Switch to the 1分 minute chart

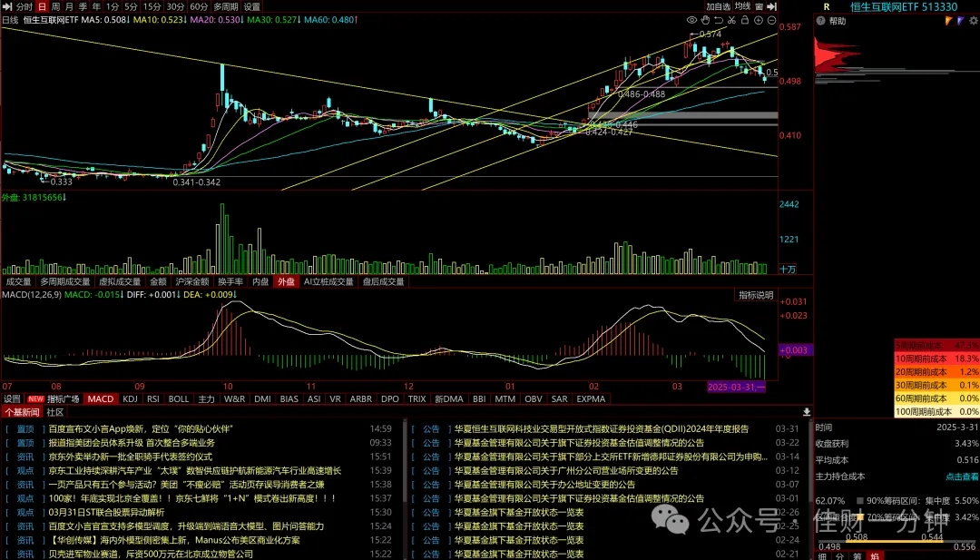(112, 6)
